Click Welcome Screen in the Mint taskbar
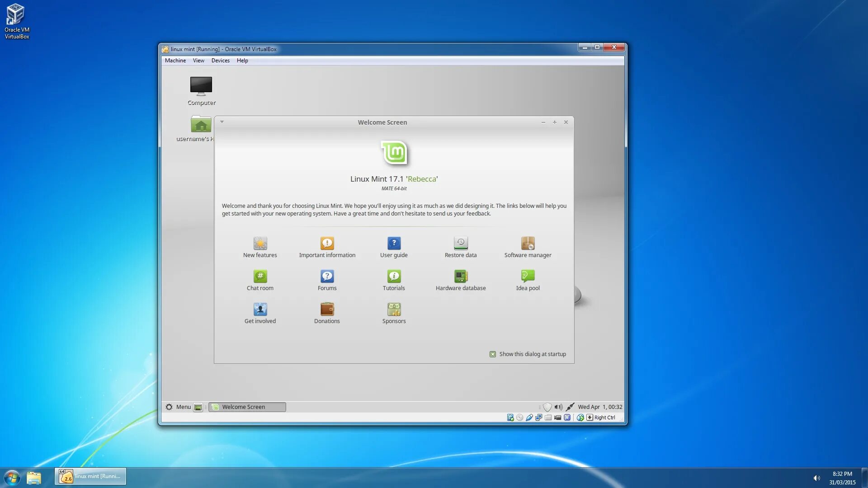Screen dimensions: 868x488 [247, 407]
